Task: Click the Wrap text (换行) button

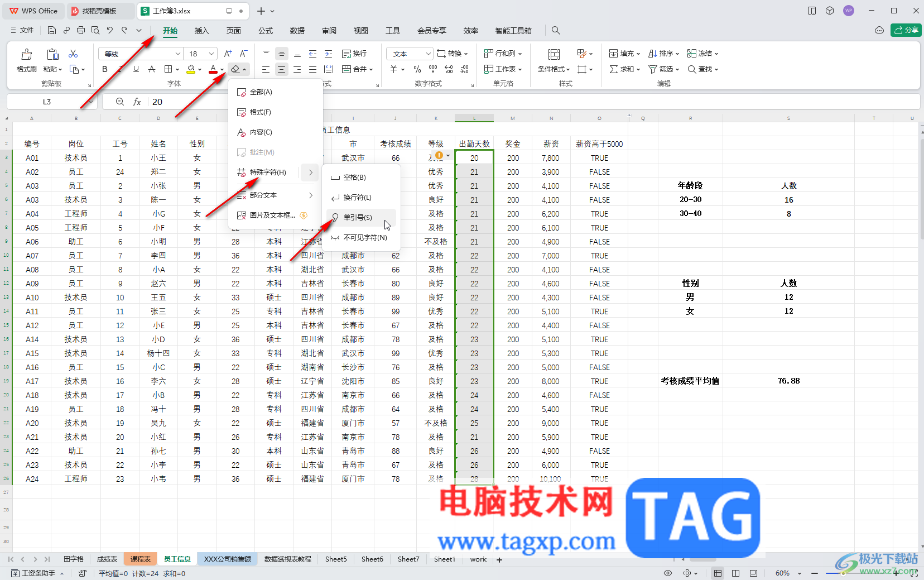Action: pyautogui.click(x=354, y=54)
